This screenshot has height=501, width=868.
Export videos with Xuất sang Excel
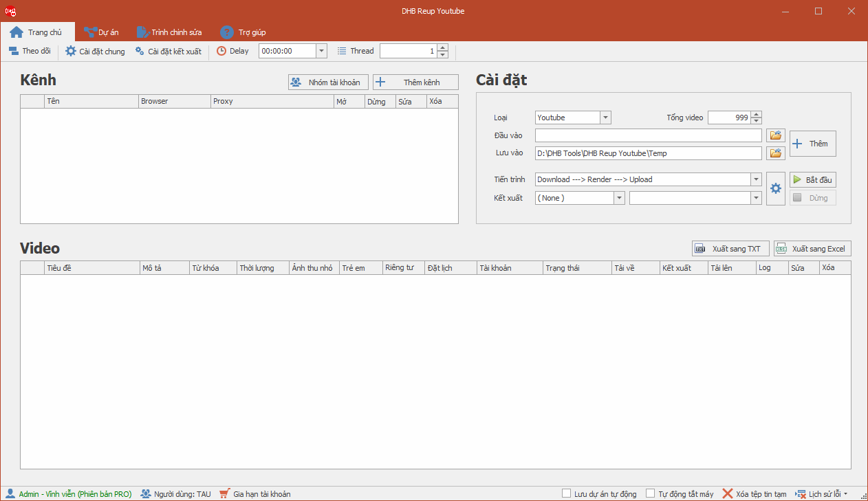click(x=812, y=249)
